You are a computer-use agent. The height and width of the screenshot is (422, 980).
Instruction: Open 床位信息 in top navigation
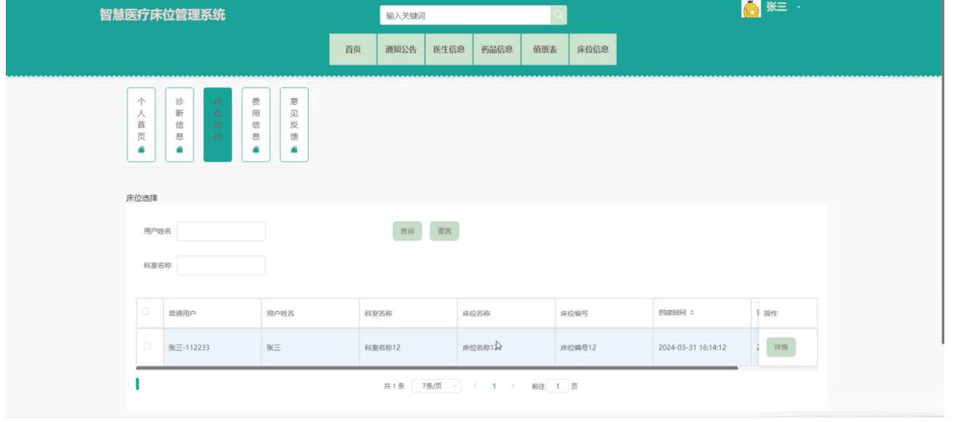[593, 49]
